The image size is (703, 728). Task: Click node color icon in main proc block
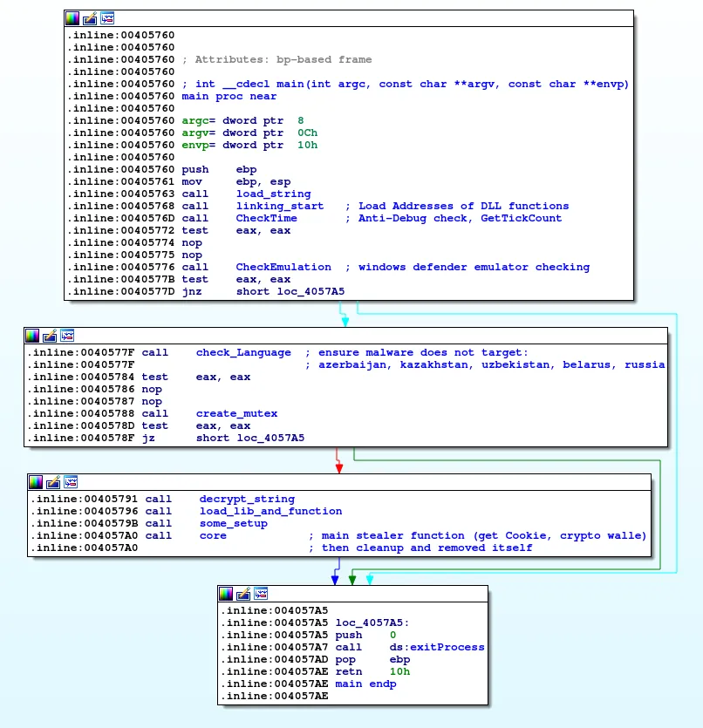tap(72, 18)
